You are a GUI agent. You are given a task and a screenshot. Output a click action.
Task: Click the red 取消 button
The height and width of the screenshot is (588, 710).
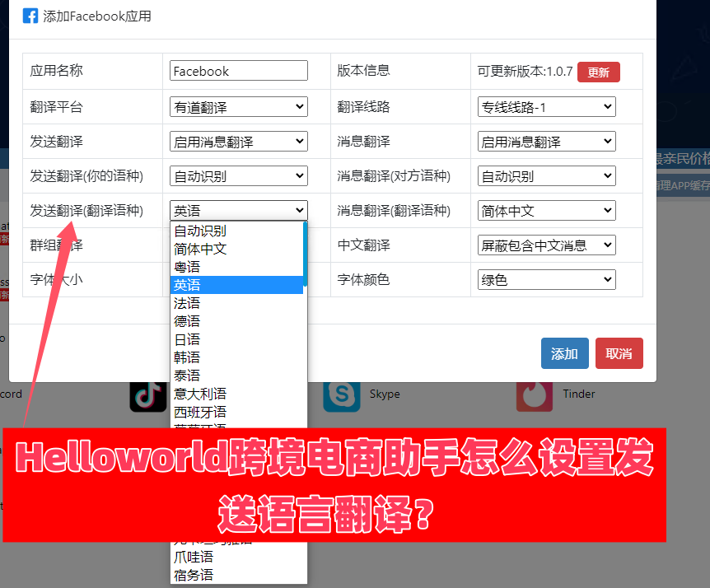point(619,353)
